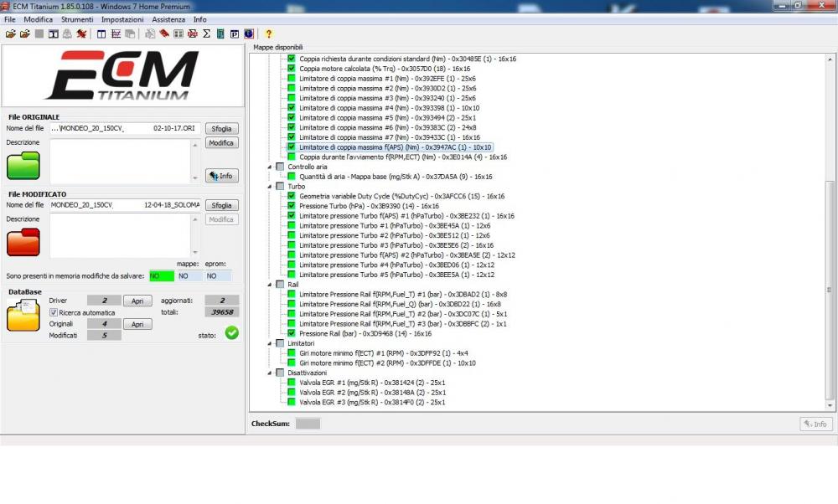Click the yellow question mark help icon

(x=268, y=34)
